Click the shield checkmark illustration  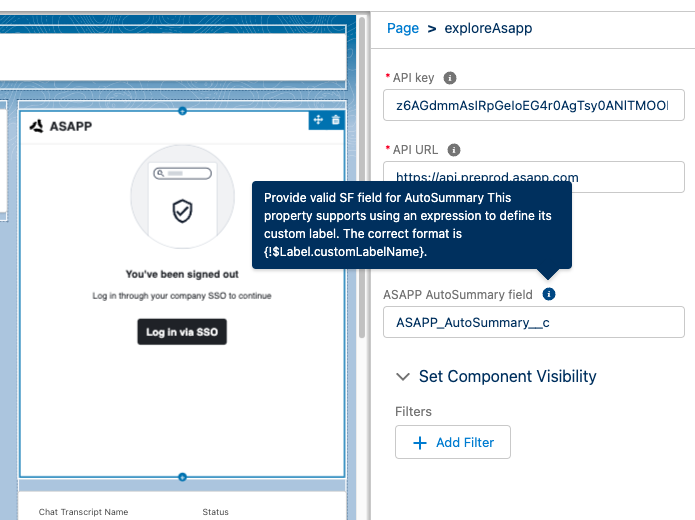click(x=182, y=211)
